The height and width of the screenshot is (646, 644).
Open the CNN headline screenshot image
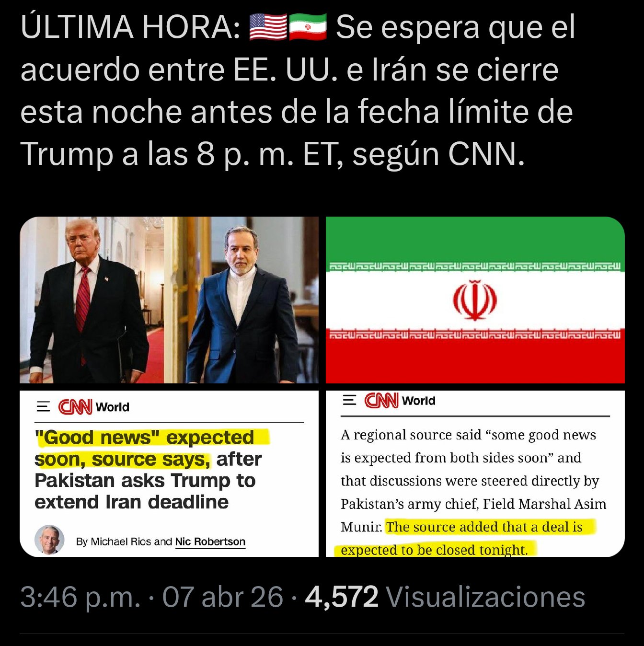[x=169, y=473]
